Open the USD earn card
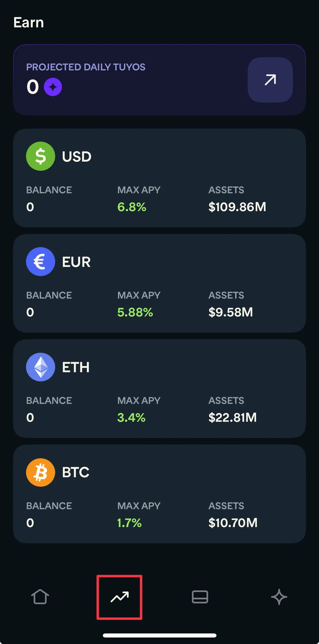The height and width of the screenshot is (644, 319). click(159, 178)
